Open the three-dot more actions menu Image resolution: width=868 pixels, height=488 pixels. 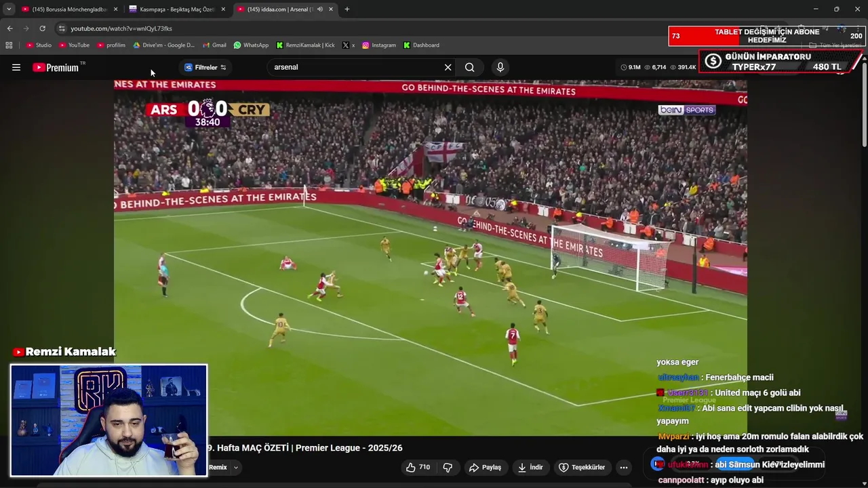[624, 467]
